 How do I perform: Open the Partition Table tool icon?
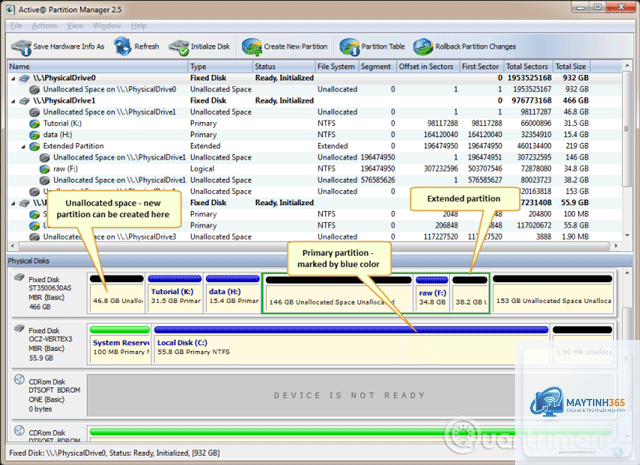coord(349,47)
